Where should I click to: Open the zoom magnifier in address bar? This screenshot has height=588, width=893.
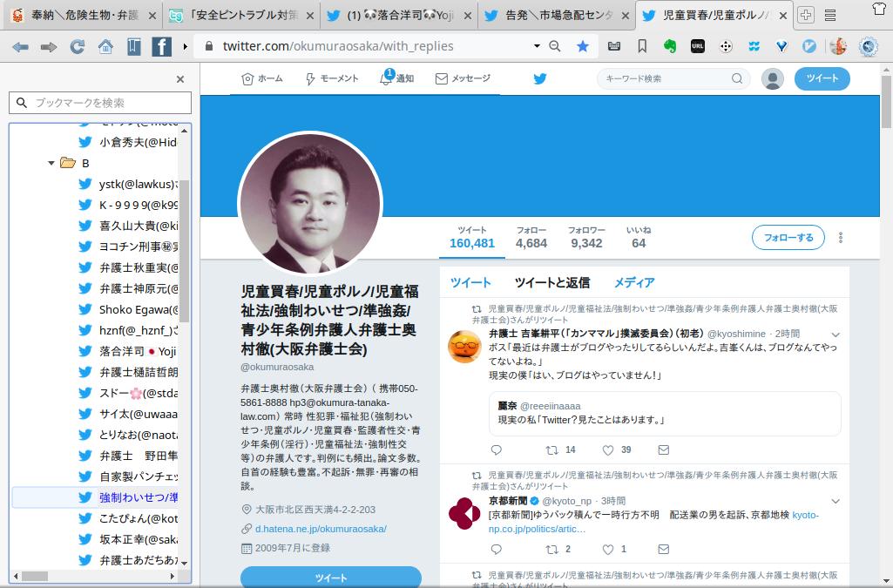pyautogui.click(x=555, y=46)
